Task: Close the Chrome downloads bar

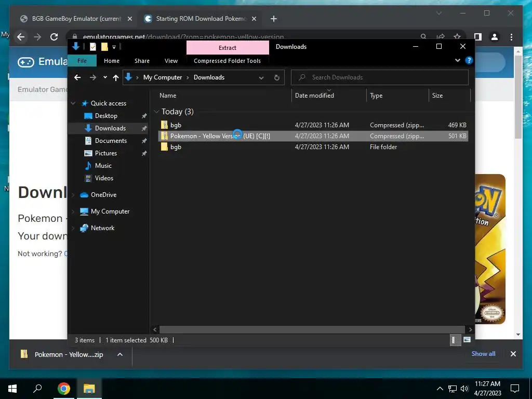Action: 513,354
